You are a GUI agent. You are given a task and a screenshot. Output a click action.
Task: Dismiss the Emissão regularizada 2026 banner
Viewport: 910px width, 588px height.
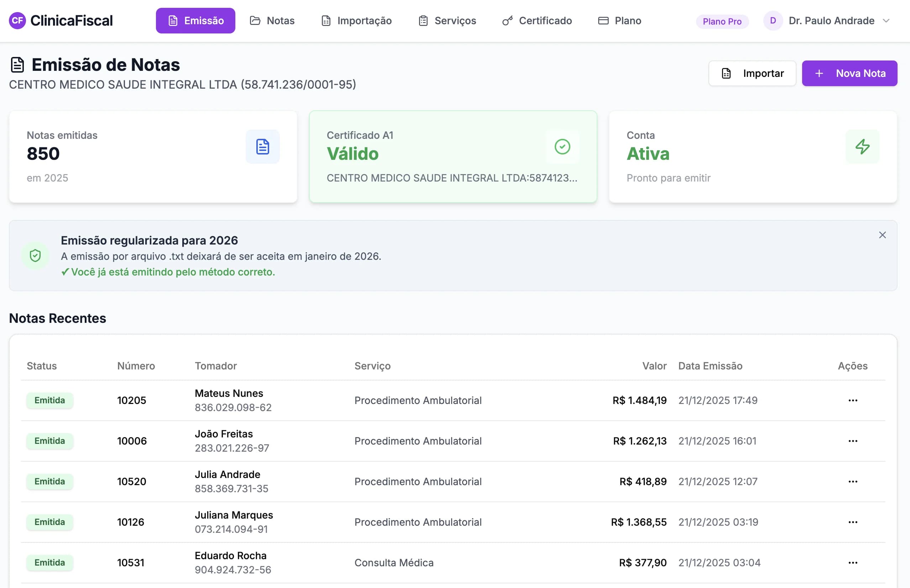883,235
